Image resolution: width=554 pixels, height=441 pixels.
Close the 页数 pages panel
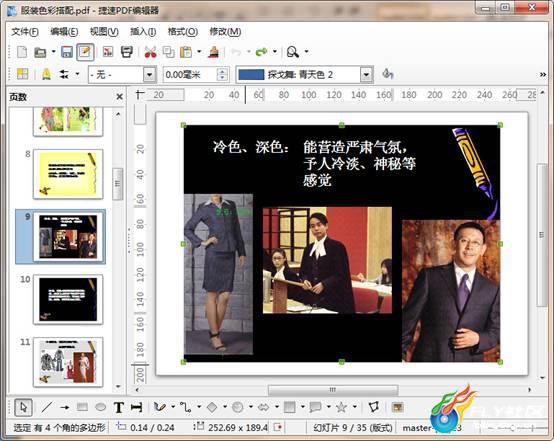pos(119,96)
